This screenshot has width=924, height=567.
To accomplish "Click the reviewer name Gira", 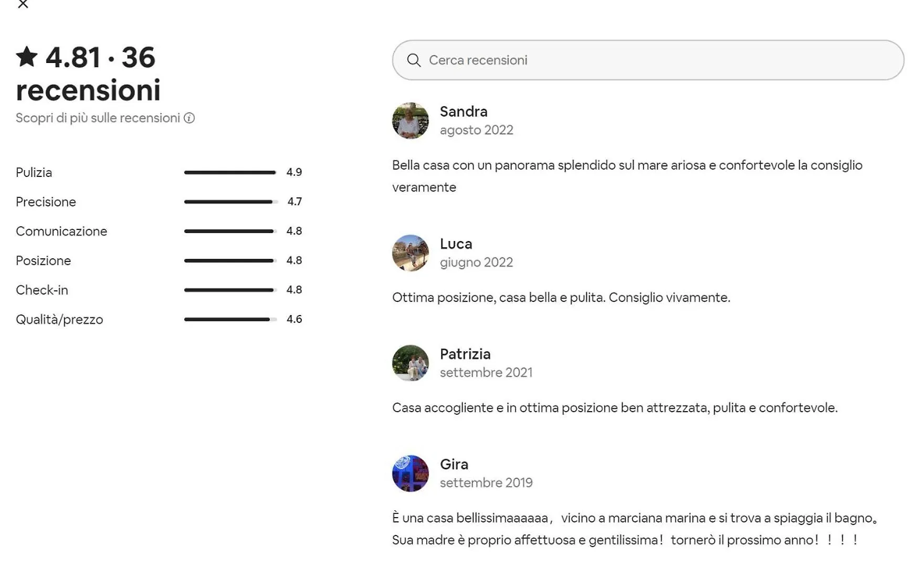I will [x=454, y=464].
